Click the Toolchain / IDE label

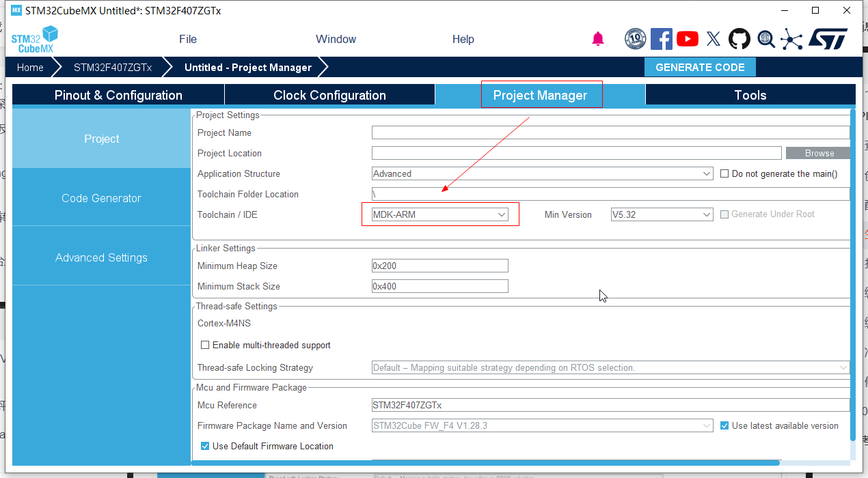point(228,214)
